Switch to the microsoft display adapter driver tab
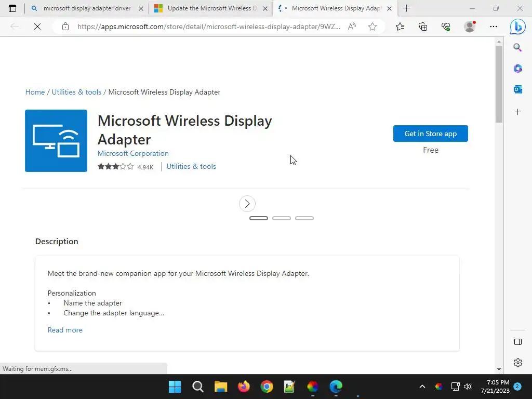532x399 pixels. 87,8
